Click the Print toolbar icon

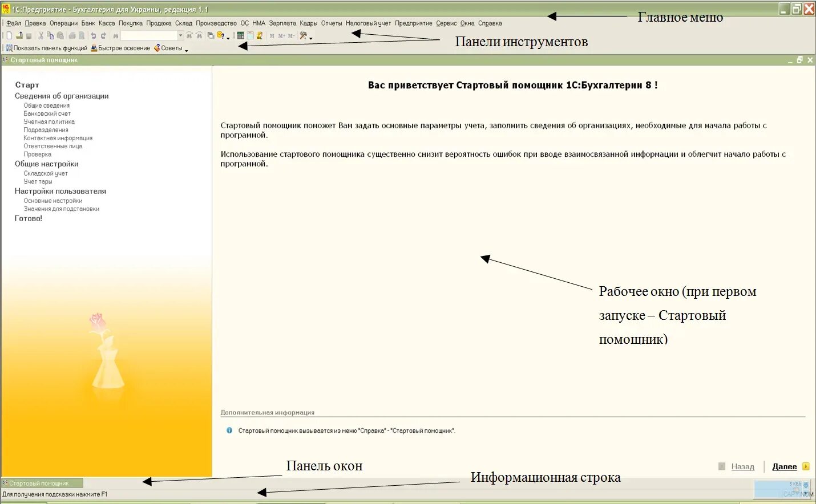72,36
